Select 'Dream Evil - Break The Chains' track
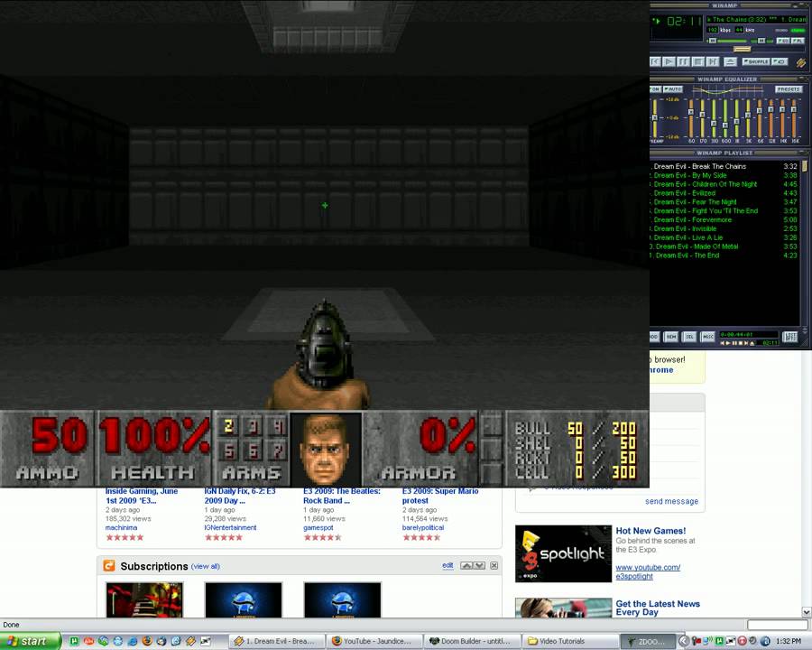Viewport: 812px width, 650px height. pyautogui.click(x=724, y=166)
